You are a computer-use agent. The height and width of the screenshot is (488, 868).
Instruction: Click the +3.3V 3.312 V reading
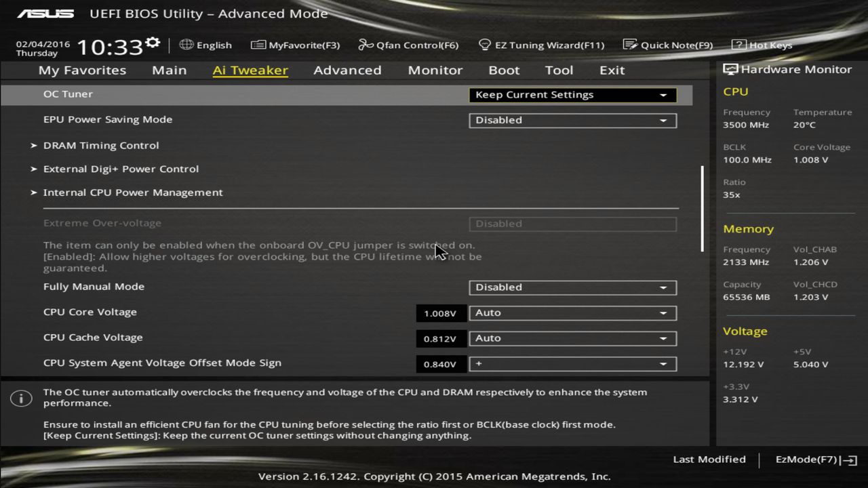(x=741, y=400)
